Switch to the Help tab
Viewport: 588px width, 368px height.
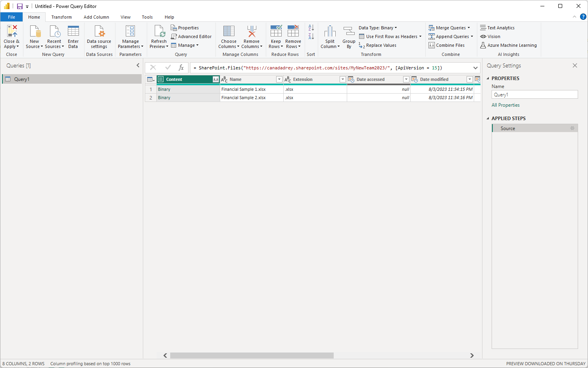tap(169, 17)
